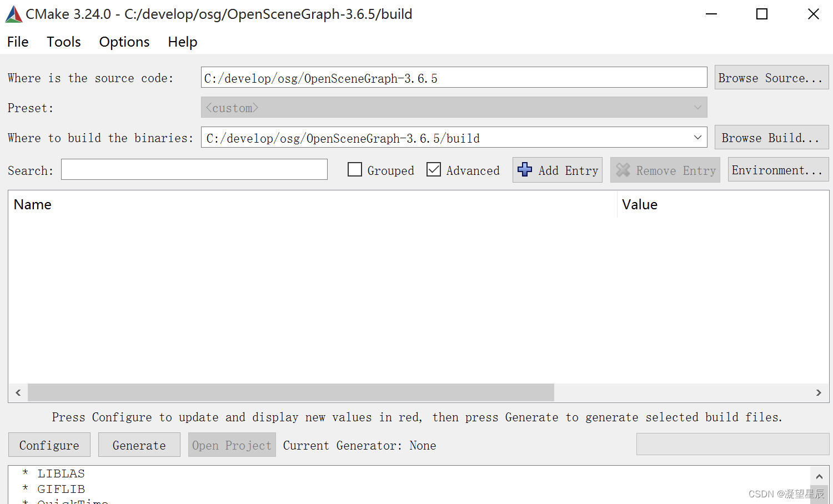The image size is (833, 504).
Task: Open the Preset dropdown
Action: [697, 107]
